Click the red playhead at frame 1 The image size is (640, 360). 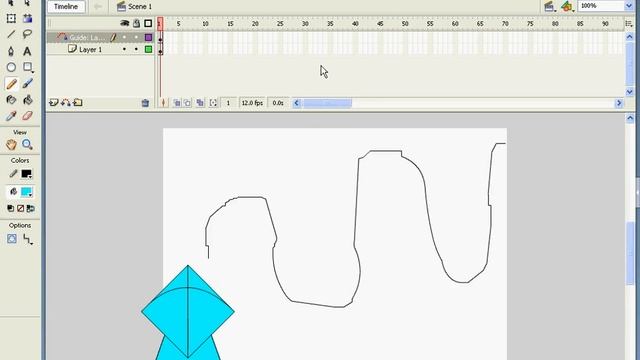(160, 23)
